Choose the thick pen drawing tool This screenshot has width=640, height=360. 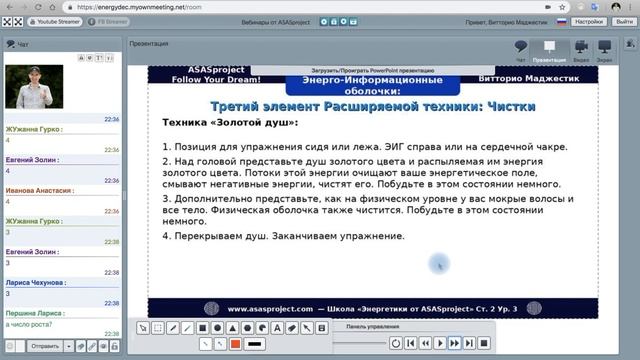173,328
